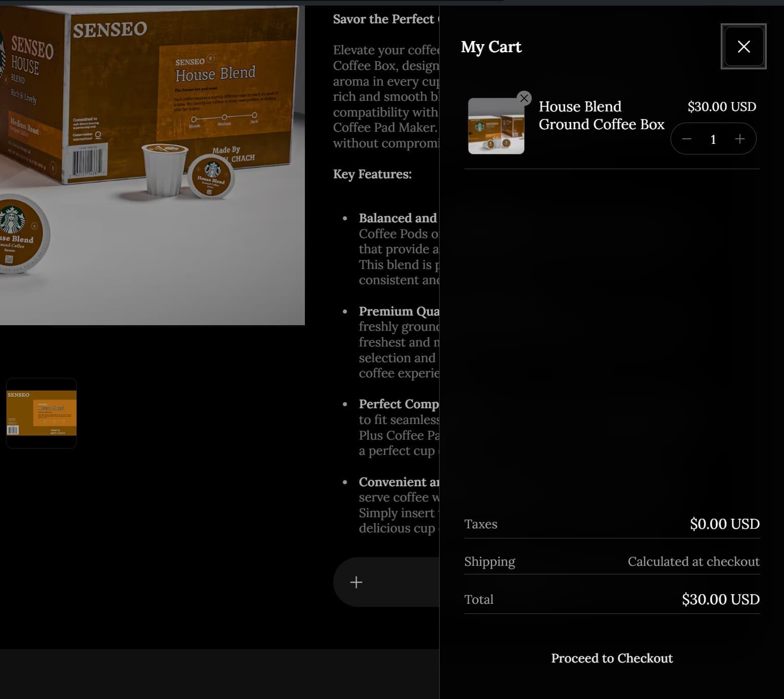Increase item quantity with plus icon
The width and height of the screenshot is (784, 699).
(739, 139)
